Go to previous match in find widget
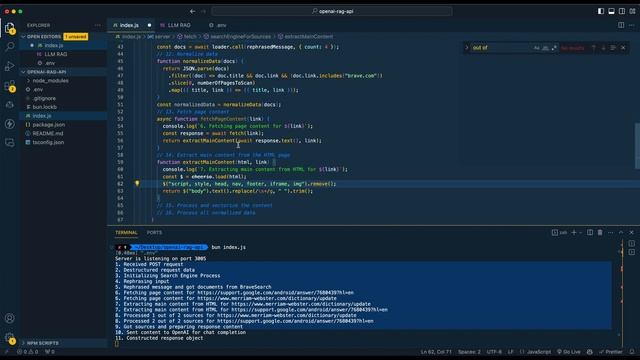Viewport: 640px width, 360px height. tap(594, 48)
